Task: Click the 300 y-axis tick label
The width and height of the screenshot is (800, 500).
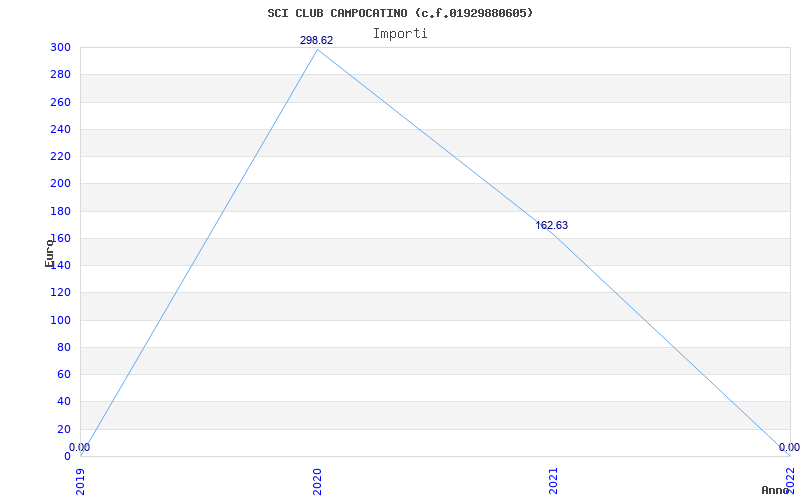Action: click(x=61, y=47)
